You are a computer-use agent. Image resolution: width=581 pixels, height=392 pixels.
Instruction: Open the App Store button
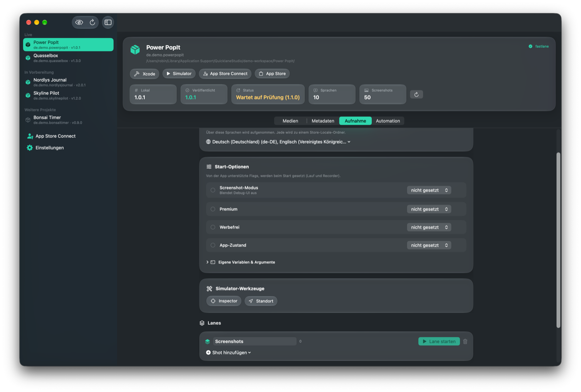272,73
